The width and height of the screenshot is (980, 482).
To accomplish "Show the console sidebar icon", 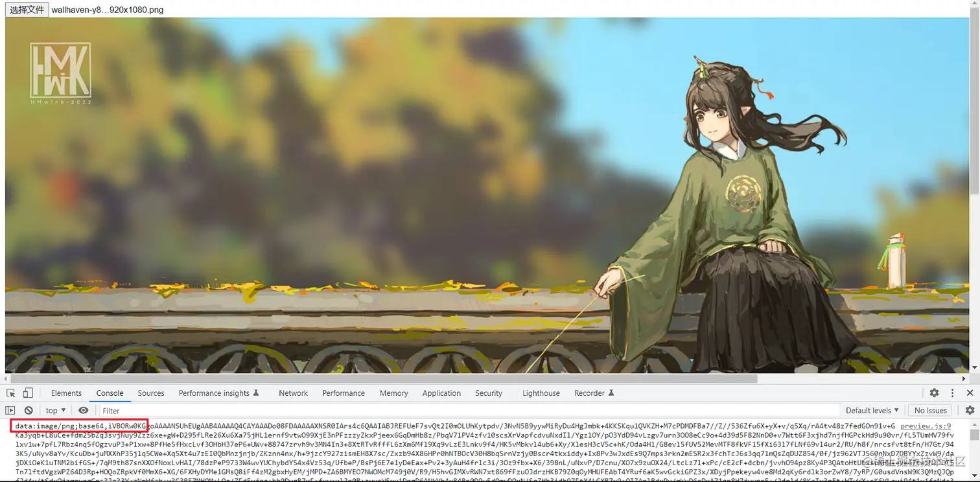I will 10,411.
